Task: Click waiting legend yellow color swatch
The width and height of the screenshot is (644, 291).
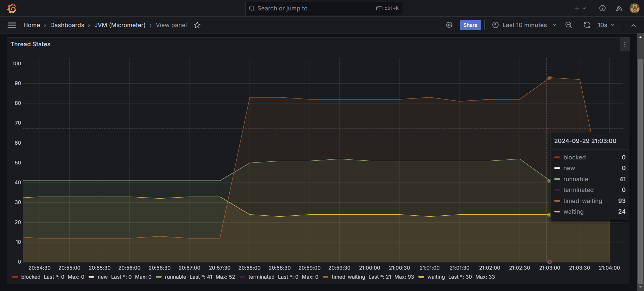Action: point(421,277)
